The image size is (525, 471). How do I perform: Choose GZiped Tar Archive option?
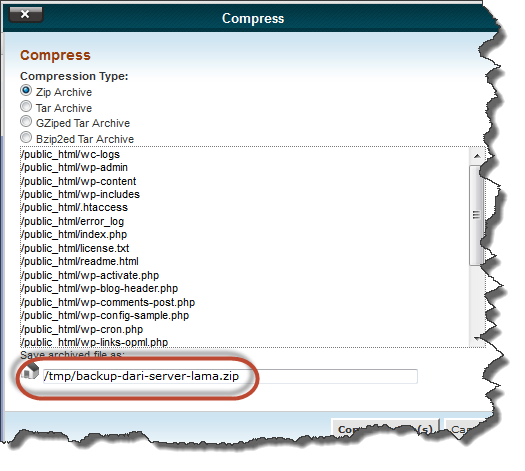(26, 122)
